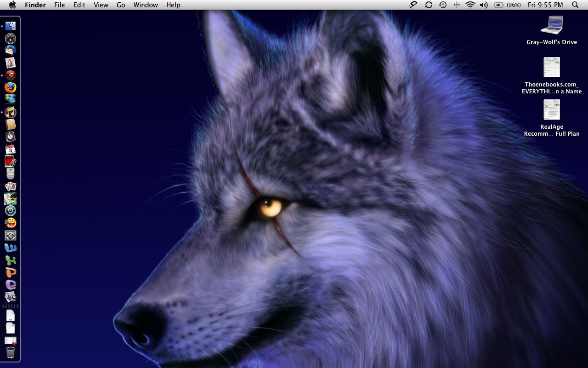Open the Go menu
The width and height of the screenshot is (588, 368).
(x=121, y=5)
